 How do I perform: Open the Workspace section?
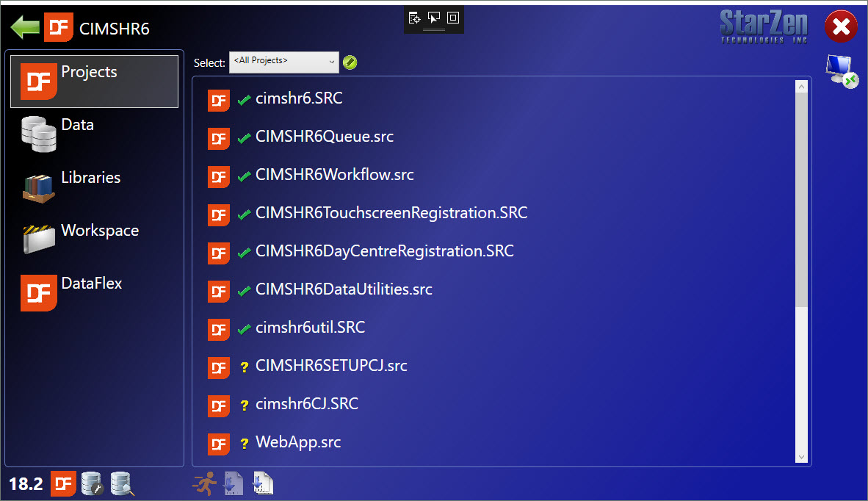94,239
